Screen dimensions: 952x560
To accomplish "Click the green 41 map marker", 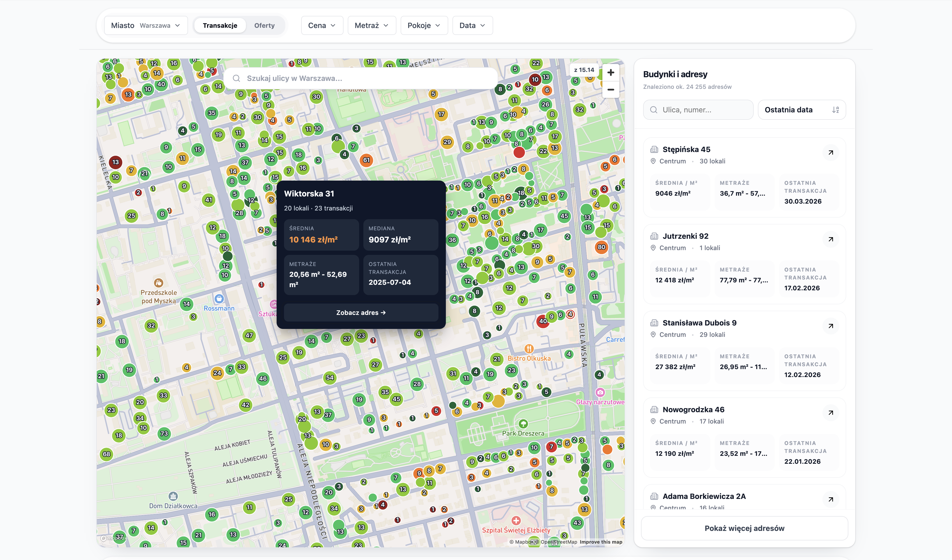I will pyautogui.click(x=209, y=200).
